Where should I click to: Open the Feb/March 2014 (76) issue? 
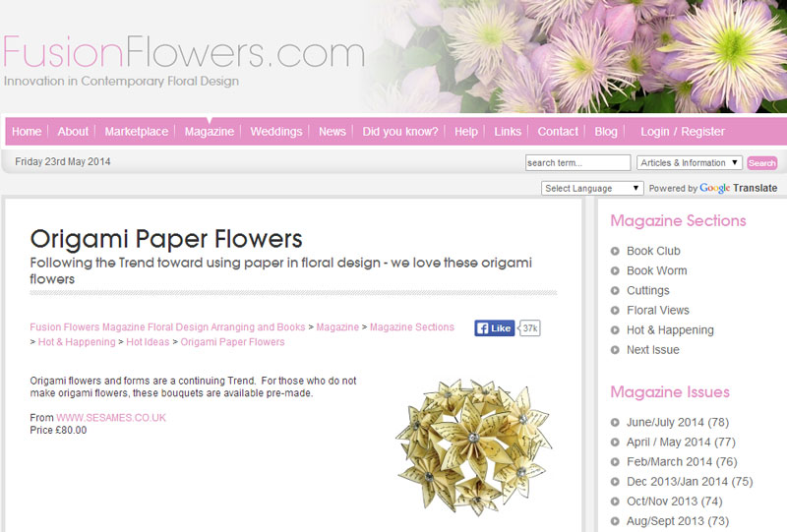click(682, 462)
